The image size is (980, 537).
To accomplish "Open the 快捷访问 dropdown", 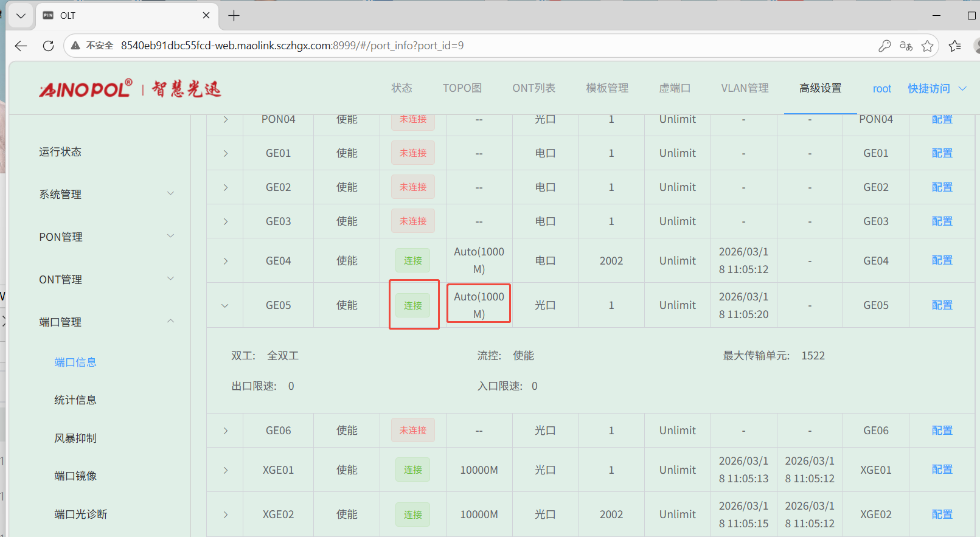I will 936,89.
